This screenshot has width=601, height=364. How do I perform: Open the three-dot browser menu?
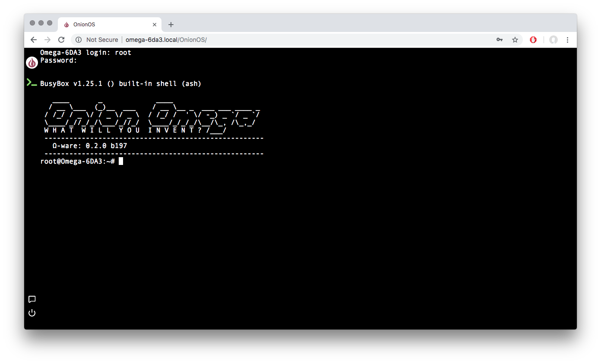(x=568, y=39)
